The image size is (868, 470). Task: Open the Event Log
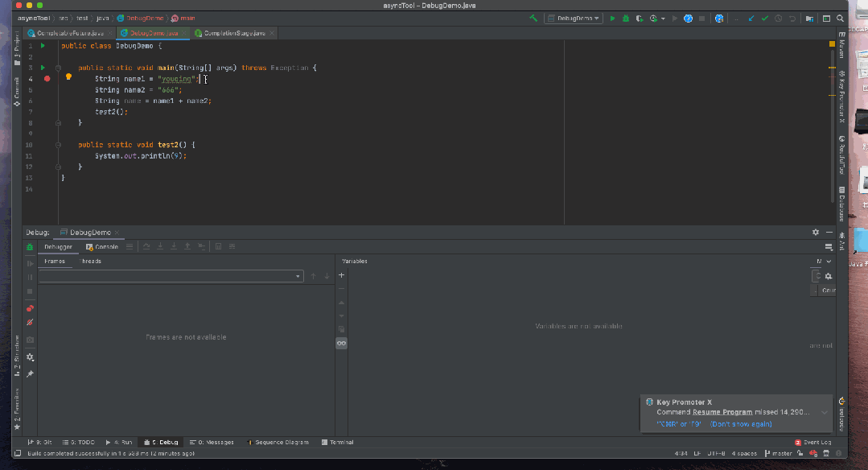pyautogui.click(x=813, y=443)
